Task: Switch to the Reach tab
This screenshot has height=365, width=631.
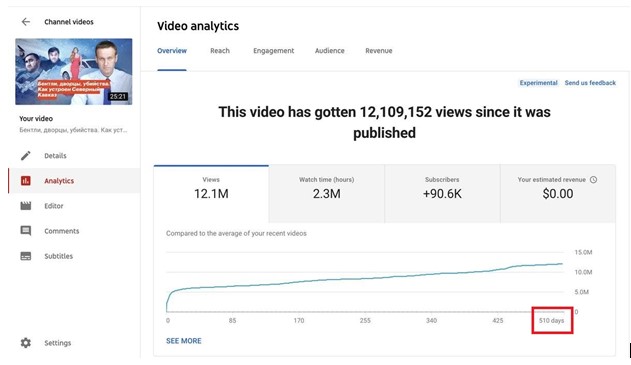Action: click(x=220, y=51)
